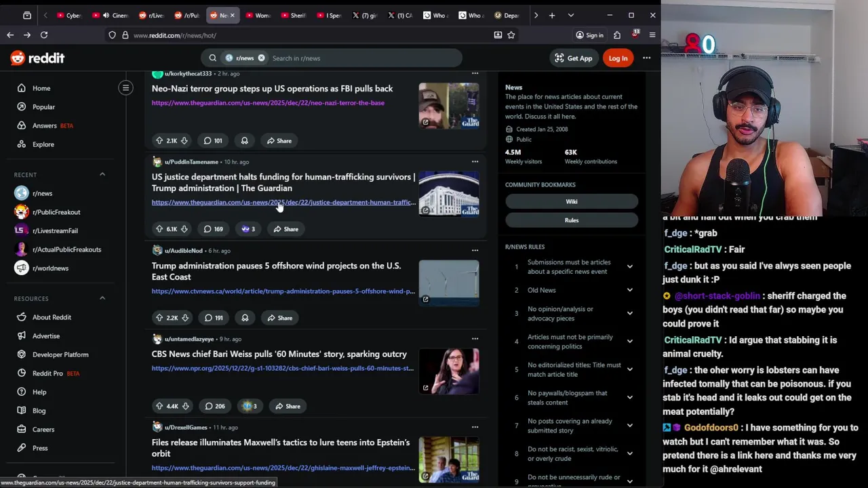The image size is (868, 488).
Task: View the 3 awards on the justice department post
Action: click(248, 229)
